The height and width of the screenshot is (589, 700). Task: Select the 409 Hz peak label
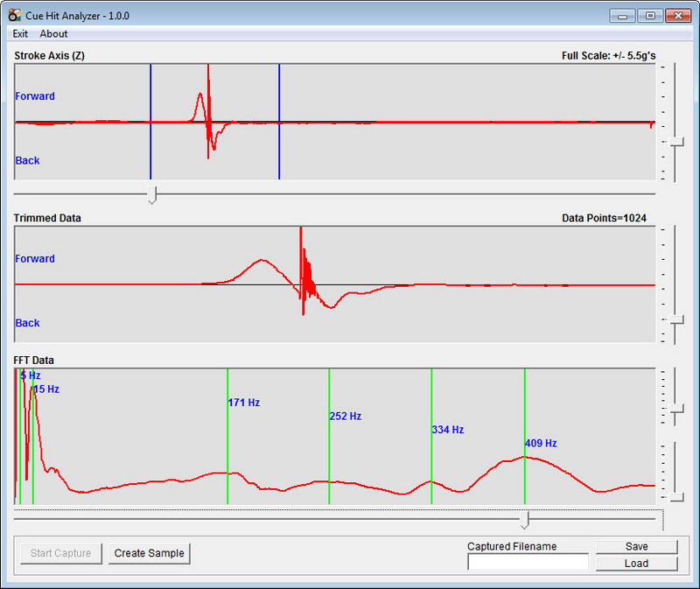(541, 444)
